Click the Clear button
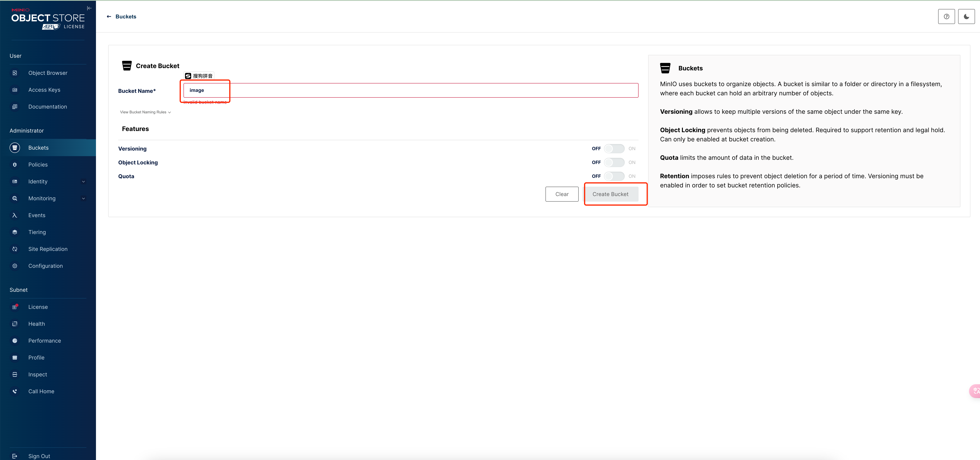The width and height of the screenshot is (980, 460). [562, 194]
